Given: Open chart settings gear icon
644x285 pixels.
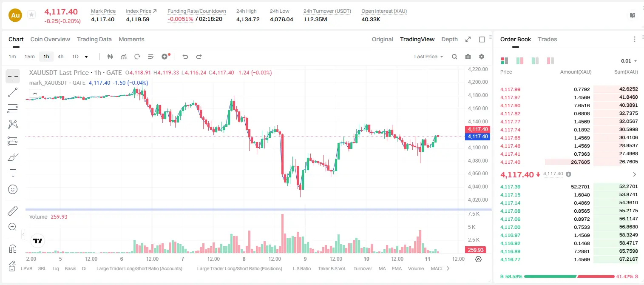Looking at the screenshot, I should point(482,57).
